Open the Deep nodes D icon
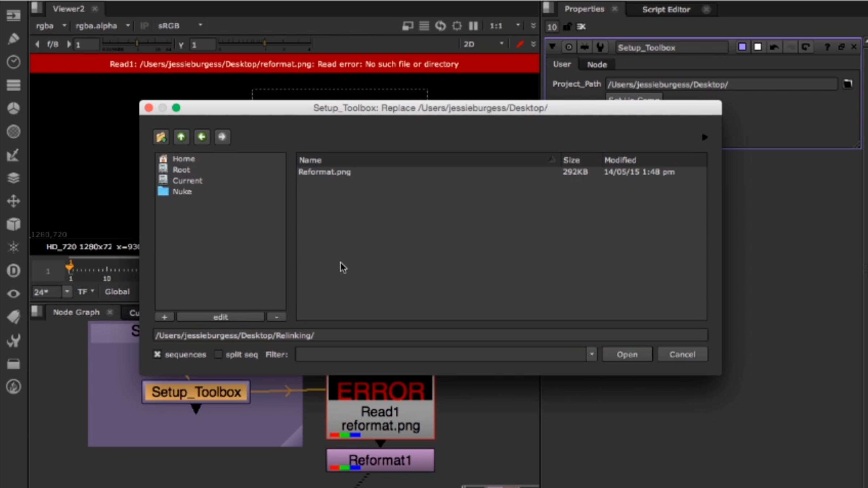 (13, 270)
